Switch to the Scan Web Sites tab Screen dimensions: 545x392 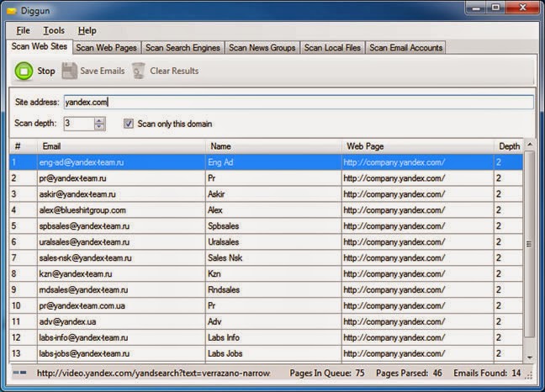pos(40,46)
